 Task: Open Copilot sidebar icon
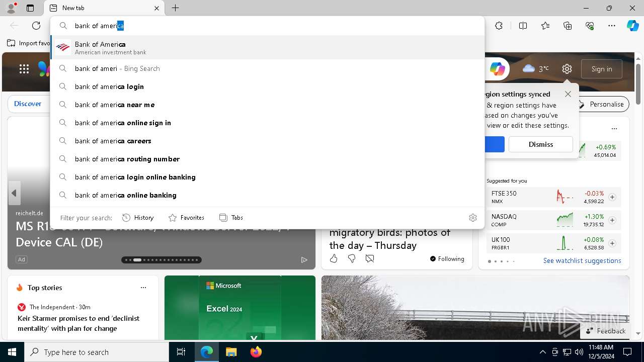tap(632, 26)
